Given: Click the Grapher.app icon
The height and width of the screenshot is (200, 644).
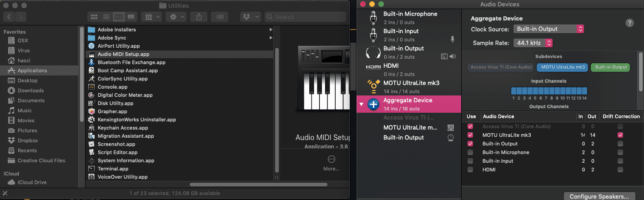Looking at the screenshot, I should [x=91, y=111].
